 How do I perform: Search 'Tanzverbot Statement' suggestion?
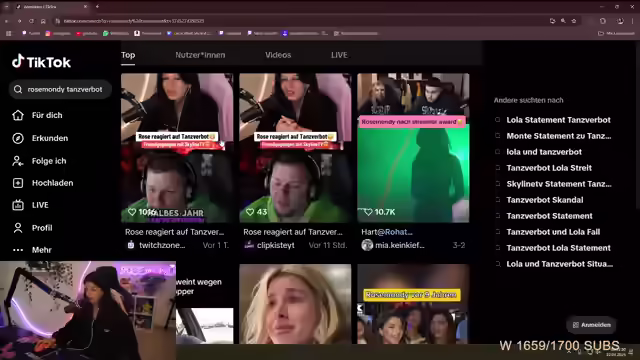(x=549, y=216)
